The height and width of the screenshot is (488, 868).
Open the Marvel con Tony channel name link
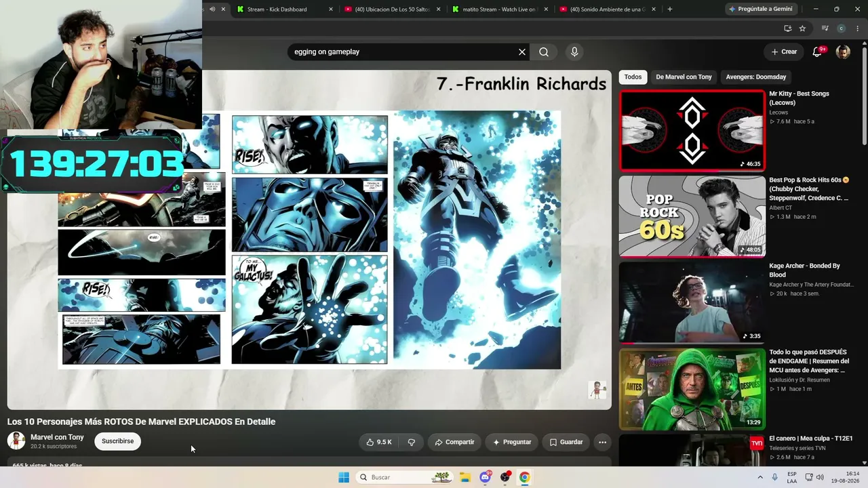pyautogui.click(x=57, y=437)
